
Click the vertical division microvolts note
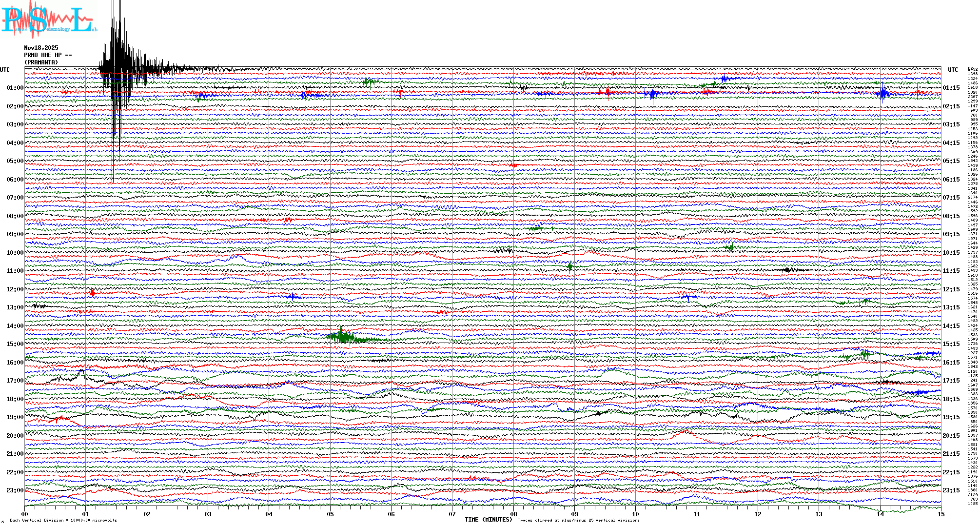63,520
